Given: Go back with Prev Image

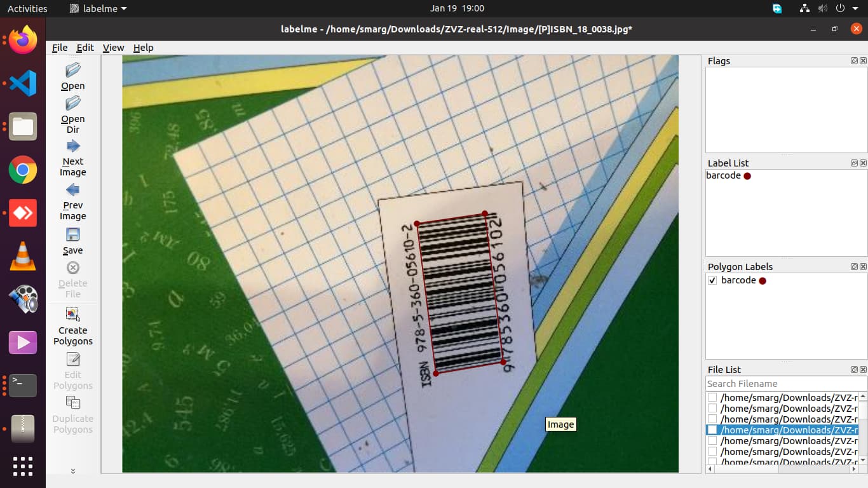Looking at the screenshot, I should [73, 189].
